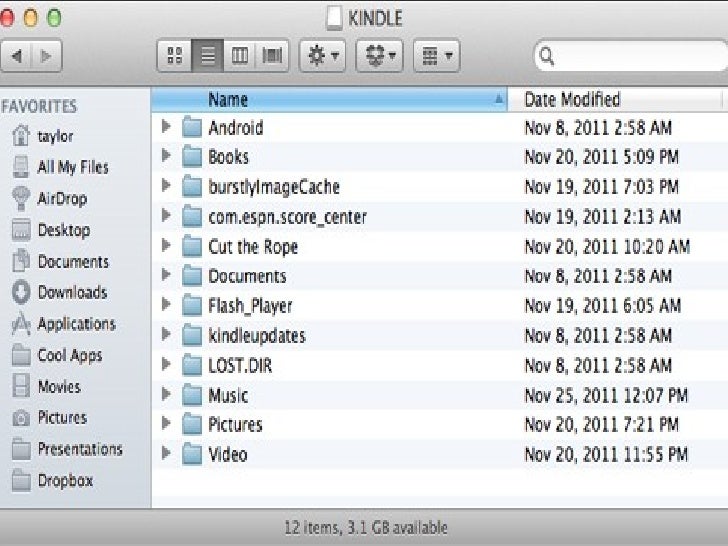Expand the Video folder triangle

click(166, 453)
